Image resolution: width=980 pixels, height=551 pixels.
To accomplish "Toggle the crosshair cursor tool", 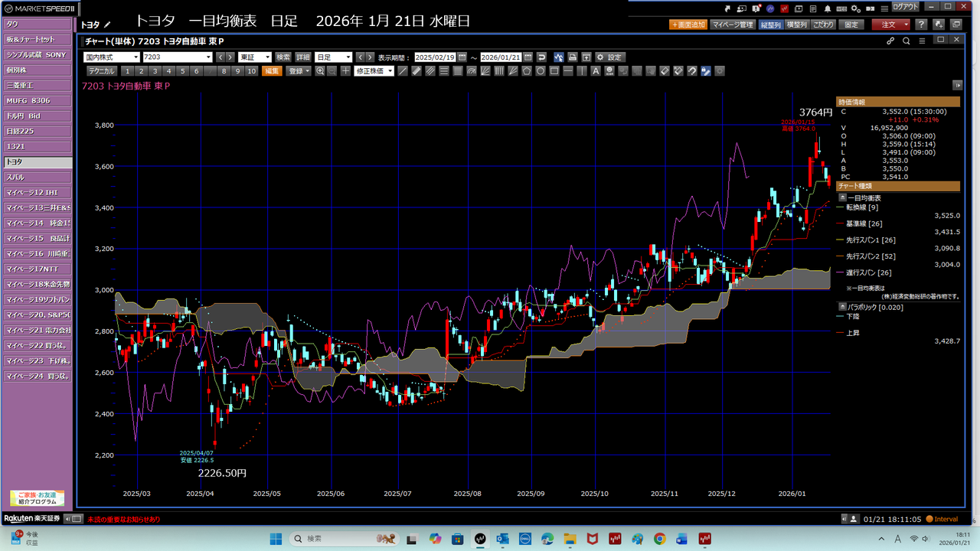I will [346, 71].
